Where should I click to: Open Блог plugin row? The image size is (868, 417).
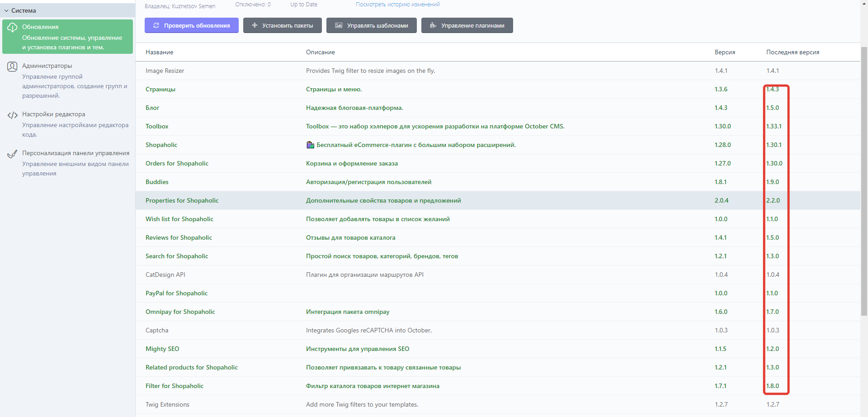[498, 108]
